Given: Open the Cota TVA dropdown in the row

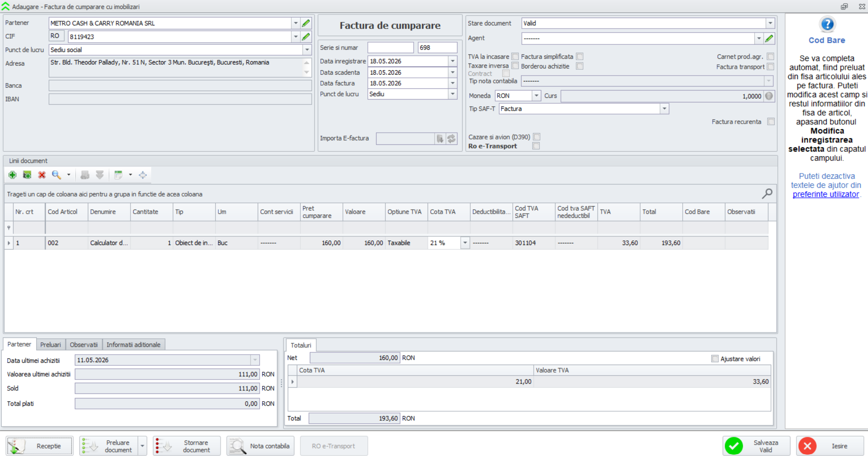Looking at the screenshot, I should click(x=465, y=243).
